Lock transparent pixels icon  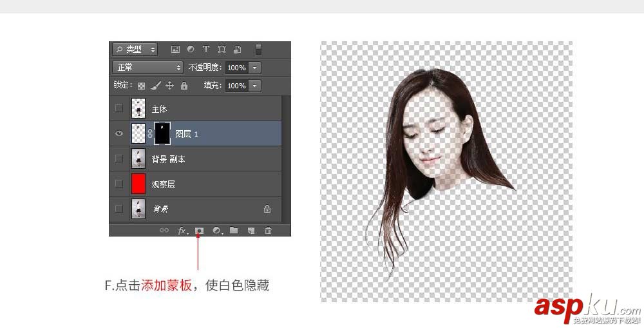pyautogui.click(x=141, y=86)
